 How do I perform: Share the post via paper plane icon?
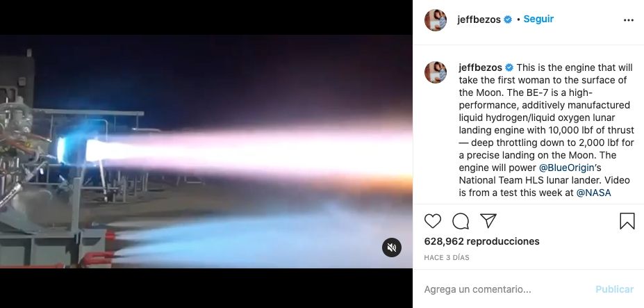point(488,221)
